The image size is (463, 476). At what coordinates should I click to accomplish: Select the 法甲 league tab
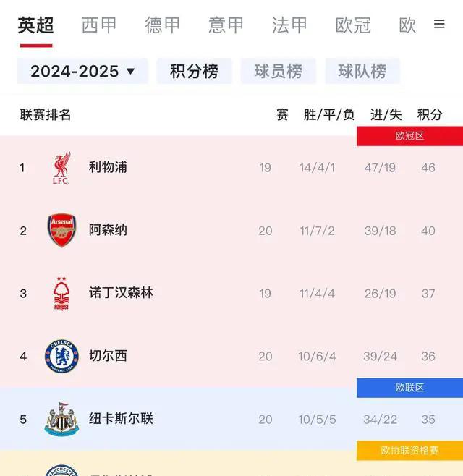tap(289, 25)
